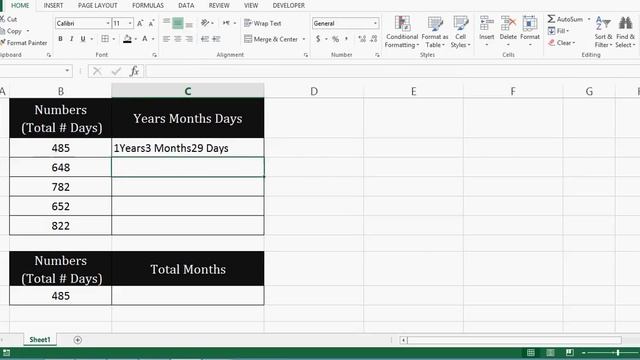Align text right
This screenshot has width=640, height=360.
pyautogui.click(x=189, y=39)
